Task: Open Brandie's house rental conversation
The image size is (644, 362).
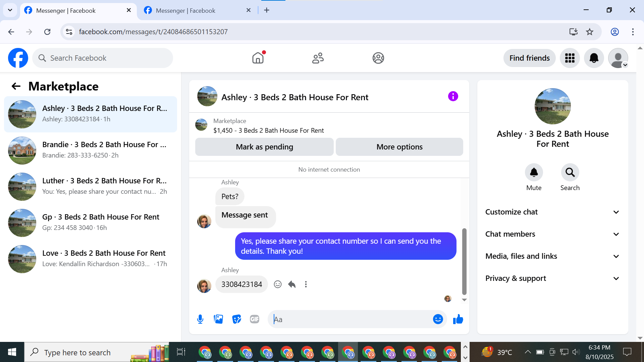Action: (x=91, y=150)
